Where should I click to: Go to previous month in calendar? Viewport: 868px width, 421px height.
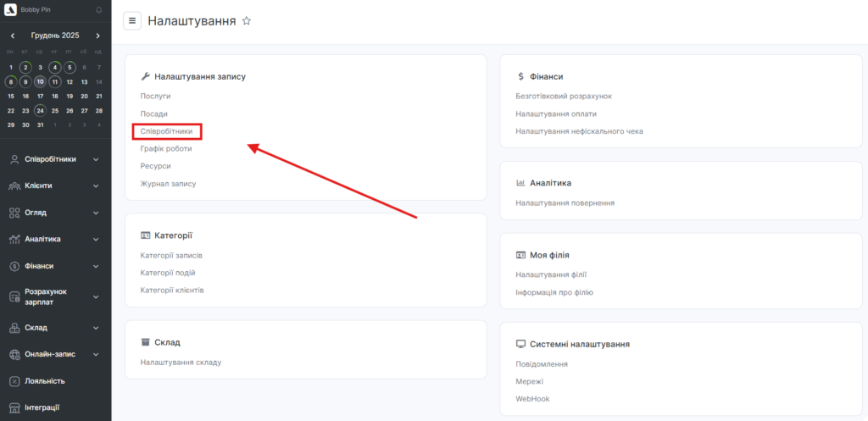point(12,36)
